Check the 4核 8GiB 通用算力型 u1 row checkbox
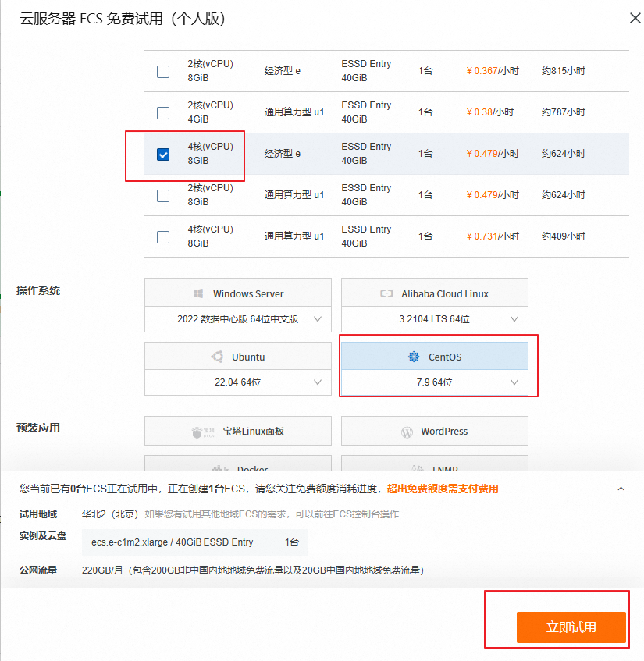The width and height of the screenshot is (644, 661). pyautogui.click(x=163, y=237)
